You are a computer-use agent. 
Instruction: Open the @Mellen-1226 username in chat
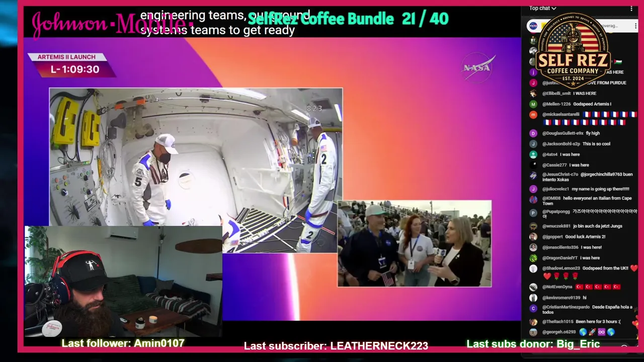coord(556,104)
